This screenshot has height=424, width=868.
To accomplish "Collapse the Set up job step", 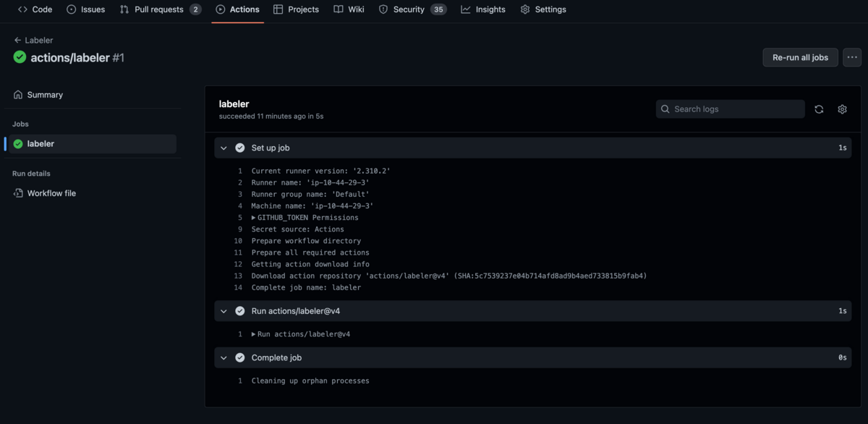I will pyautogui.click(x=224, y=148).
